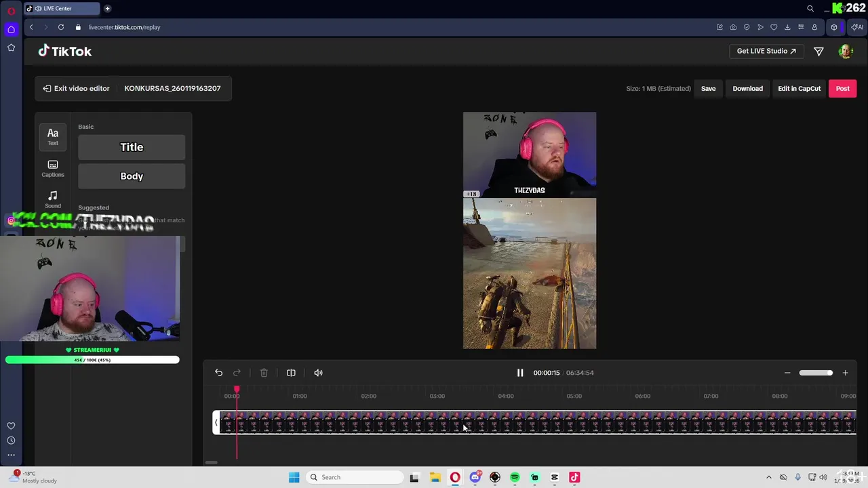The height and width of the screenshot is (488, 868).
Task: Open Opera sidebar favorites heart
Action: coord(11,426)
